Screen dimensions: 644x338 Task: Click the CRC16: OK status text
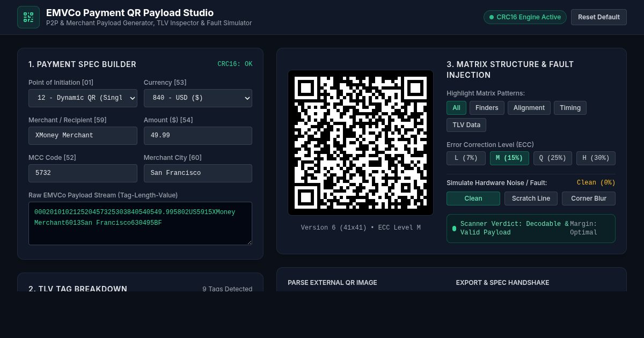[235, 64]
